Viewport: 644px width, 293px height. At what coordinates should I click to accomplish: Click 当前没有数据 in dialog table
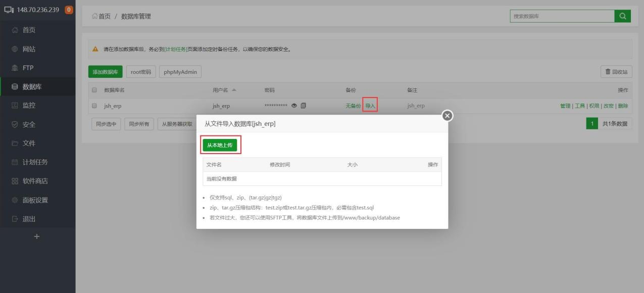click(x=222, y=178)
